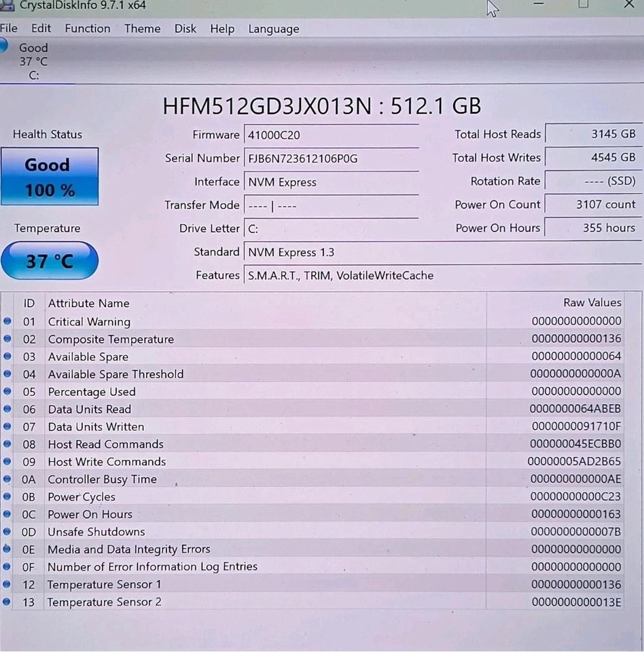The image size is (644, 652).
Task: Click the Rotation Rate value ---- (SSD)
Action: (x=593, y=181)
